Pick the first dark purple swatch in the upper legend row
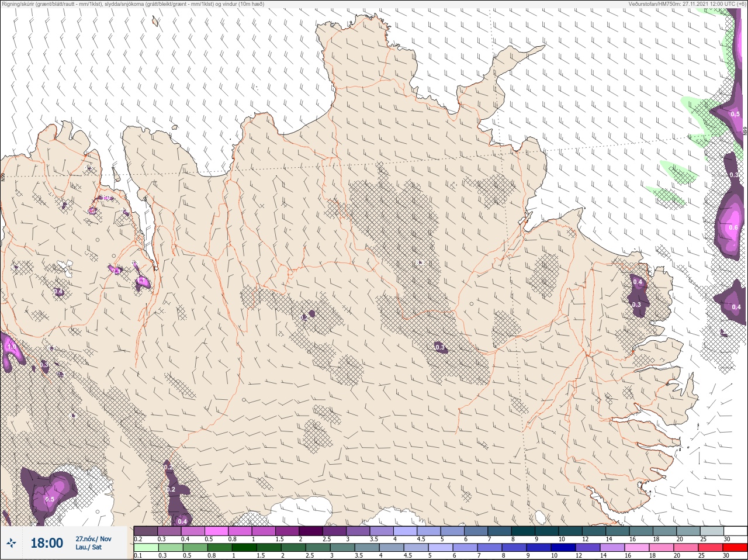748x560 pixels. [x=146, y=531]
